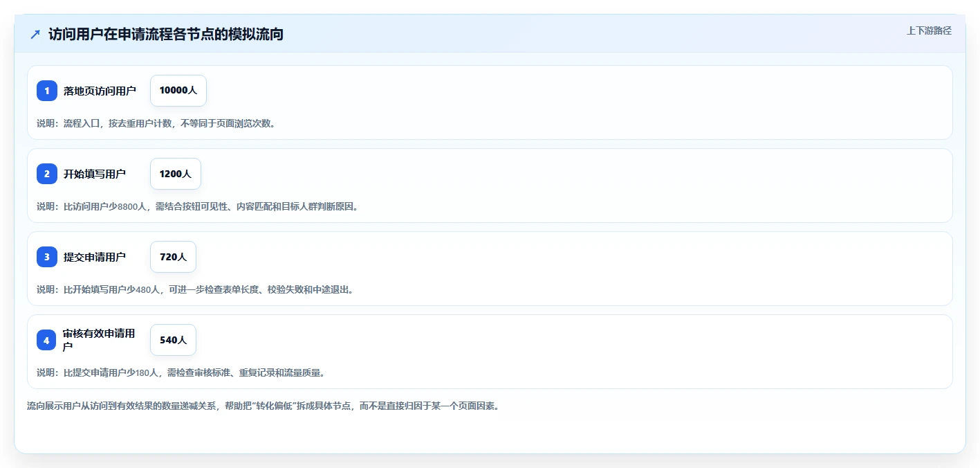Click the 上下游路径 label
This screenshot has height=468, width=980.
[929, 30]
